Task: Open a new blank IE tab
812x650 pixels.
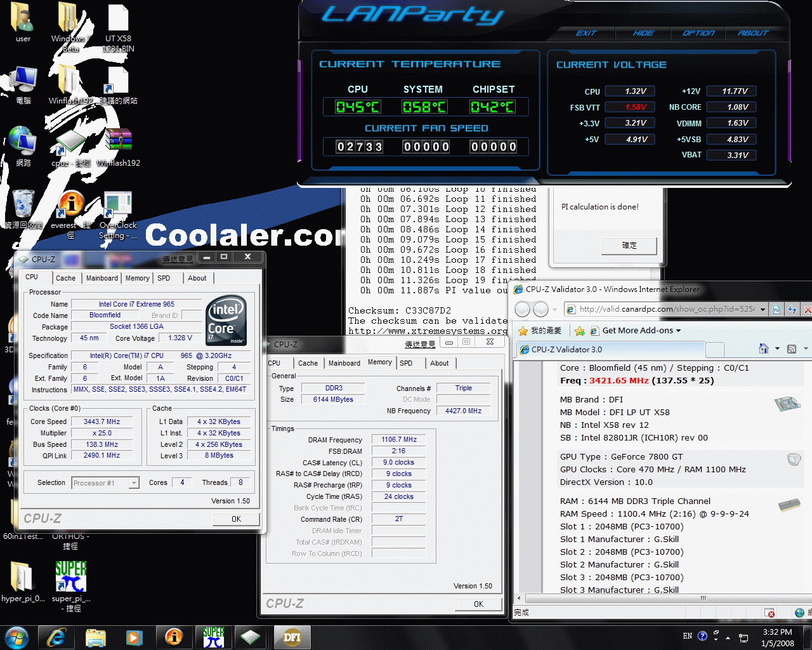Action: tap(715, 350)
